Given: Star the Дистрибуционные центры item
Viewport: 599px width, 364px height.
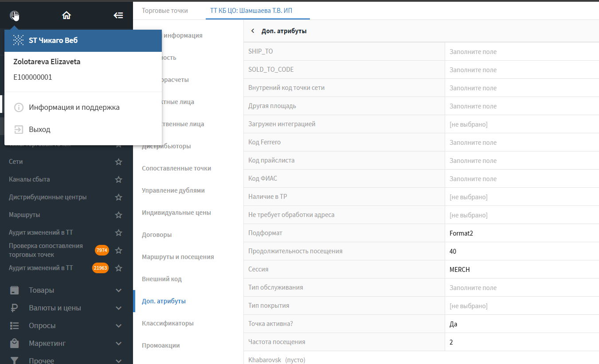Looking at the screenshot, I should pos(118,197).
